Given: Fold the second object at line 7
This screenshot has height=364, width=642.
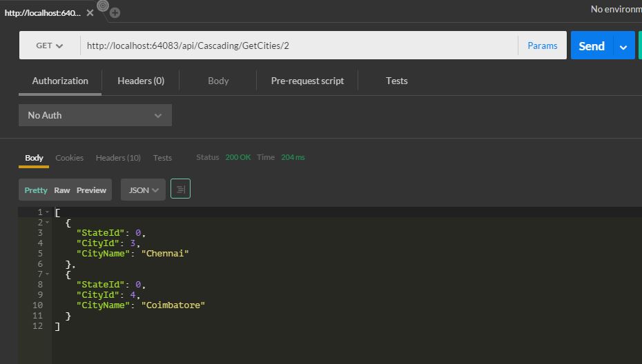Looking at the screenshot, I should pyautogui.click(x=48, y=274).
